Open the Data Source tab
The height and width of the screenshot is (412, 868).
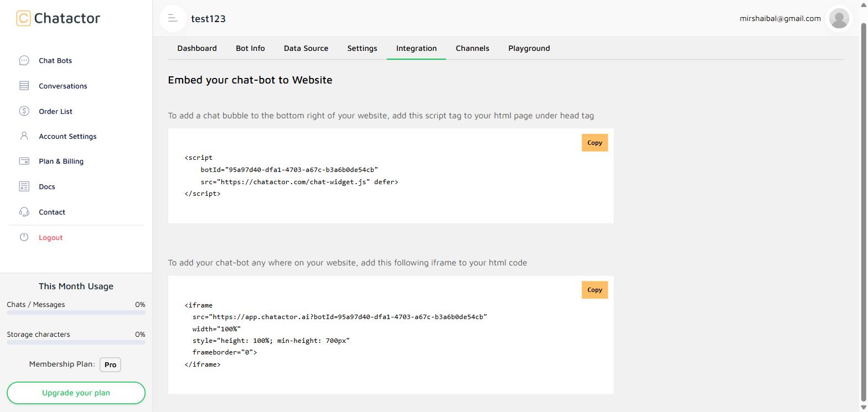306,48
